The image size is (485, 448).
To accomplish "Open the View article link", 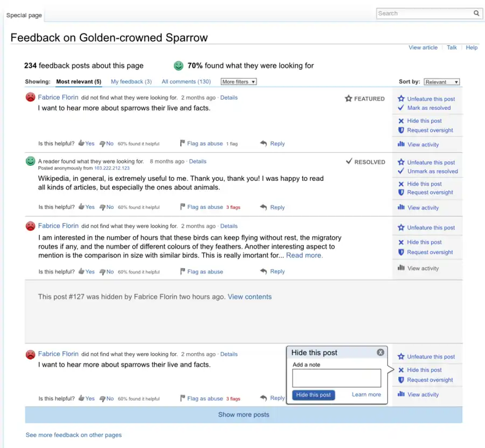I will click(423, 47).
